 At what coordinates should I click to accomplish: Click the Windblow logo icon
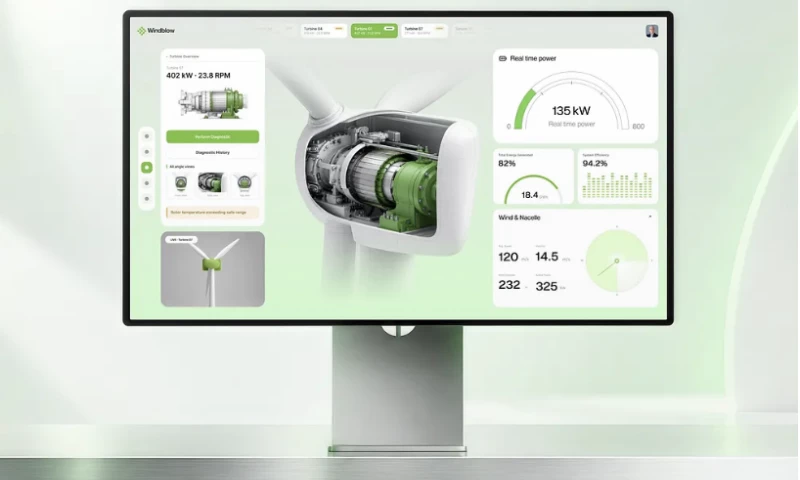click(x=141, y=31)
